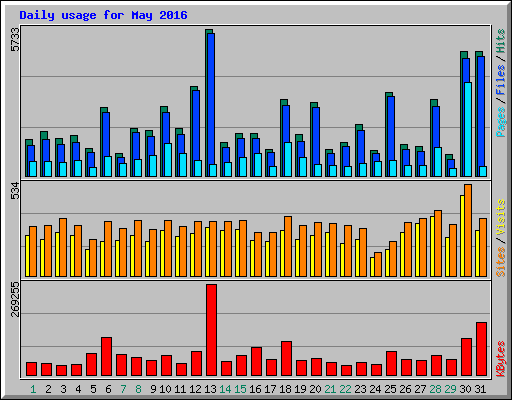512x400 pixels.
Task: Click day label 16 on the x-axis
Action: point(255,389)
